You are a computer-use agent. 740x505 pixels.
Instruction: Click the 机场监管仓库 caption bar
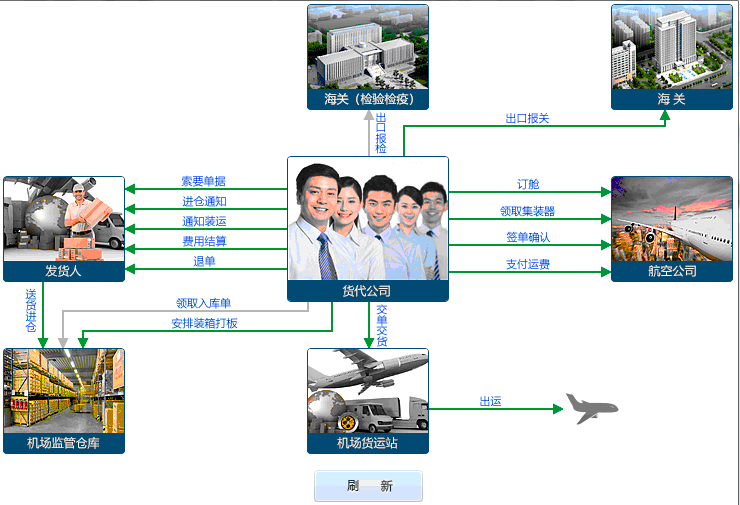64,443
